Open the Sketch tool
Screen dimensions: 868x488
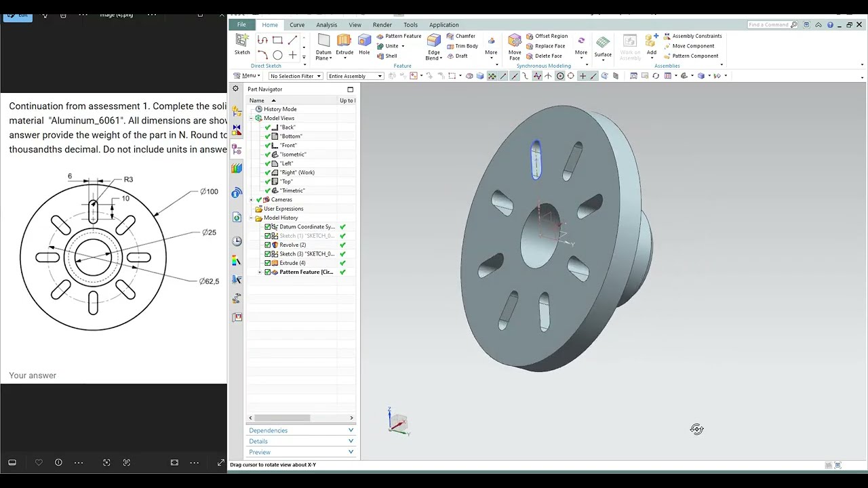tap(242, 44)
